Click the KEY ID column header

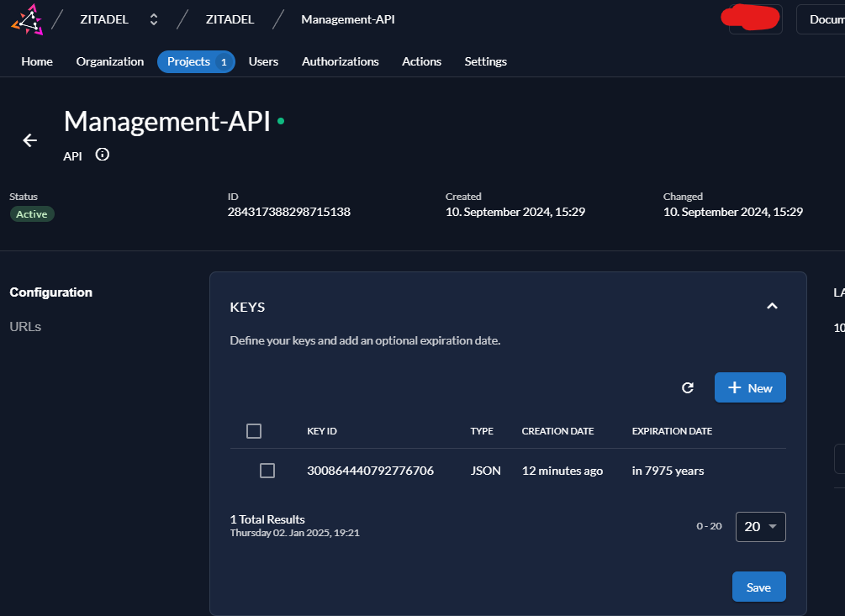pyautogui.click(x=322, y=431)
